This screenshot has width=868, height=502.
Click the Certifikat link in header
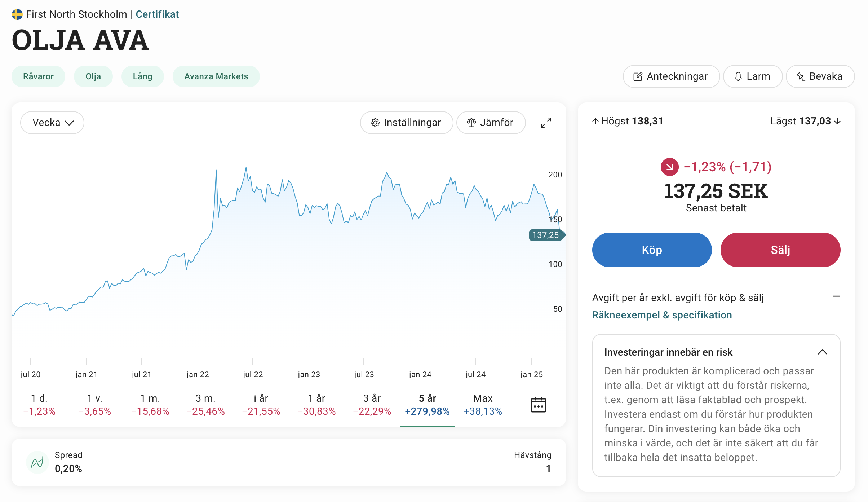[157, 14]
